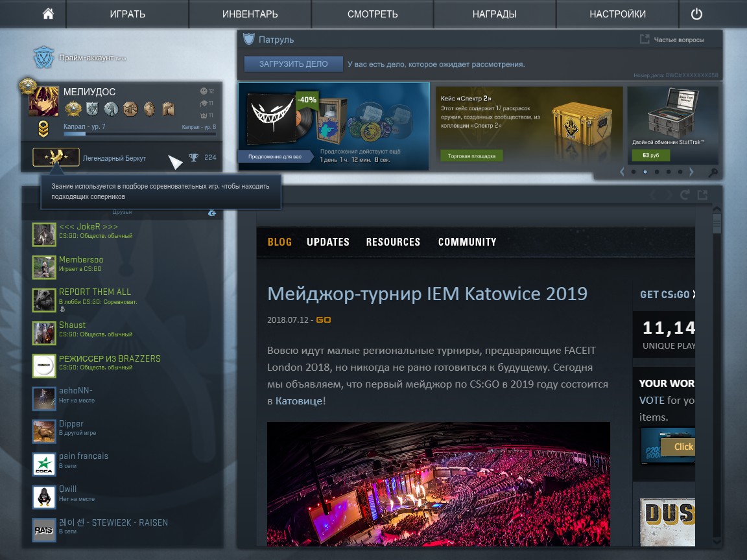The width and height of the screenshot is (747, 560).
Task: Click the Prime account shield badge
Action: (43, 58)
